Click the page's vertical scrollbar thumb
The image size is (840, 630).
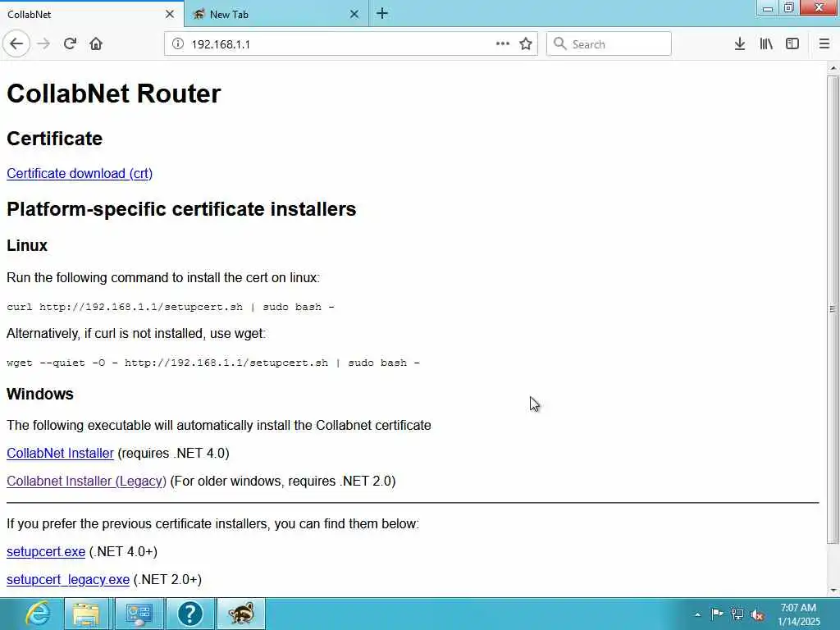pyautogui.click(x=833, y=309)
